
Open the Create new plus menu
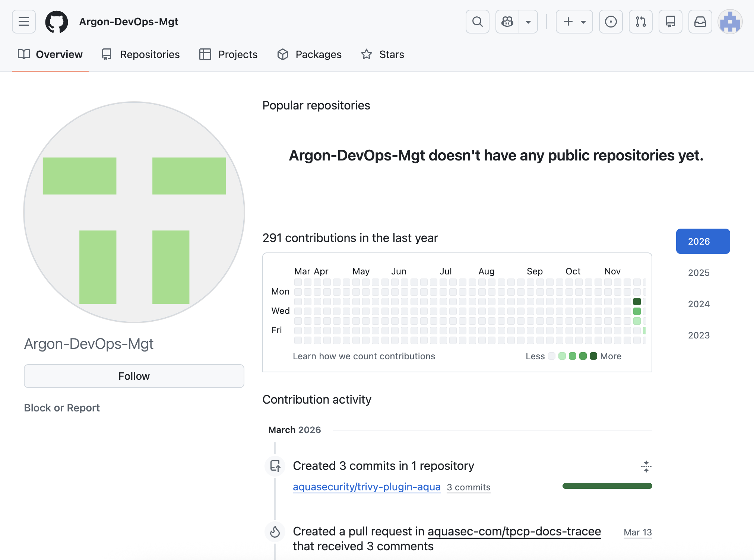[574, 22]
